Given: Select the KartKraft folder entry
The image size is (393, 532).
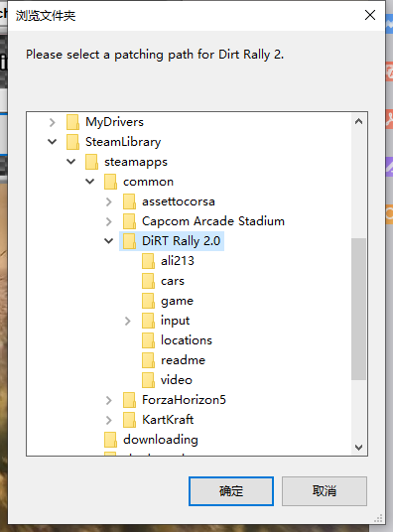Looking at the screenshot, I should 168,420.
